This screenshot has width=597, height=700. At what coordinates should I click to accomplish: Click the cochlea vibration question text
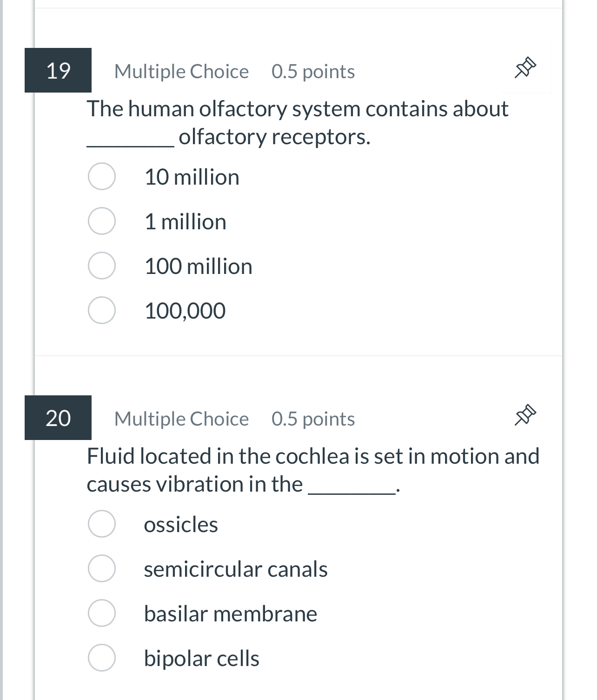313,469
